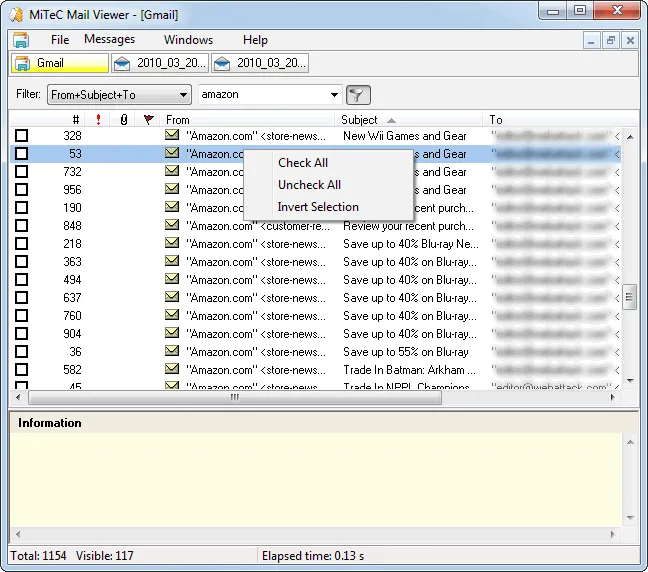The height and width of the screenshot is (572, 648).
Task: Select the 'Save up to 40% Blu-ray Ne...' subject
Action: (x=411, y=244)
